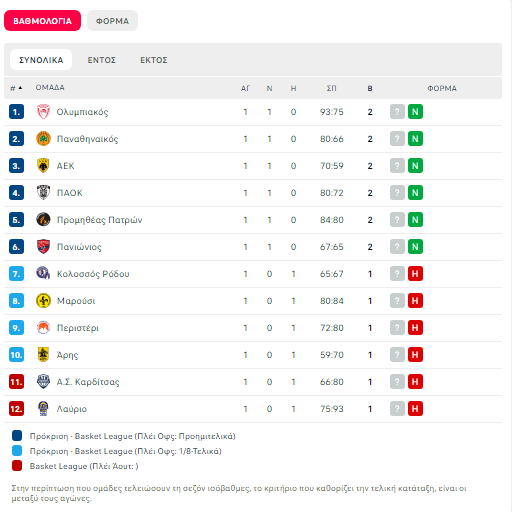Open the Α.Σ. Καρδίτσας team link

point(88,382)
